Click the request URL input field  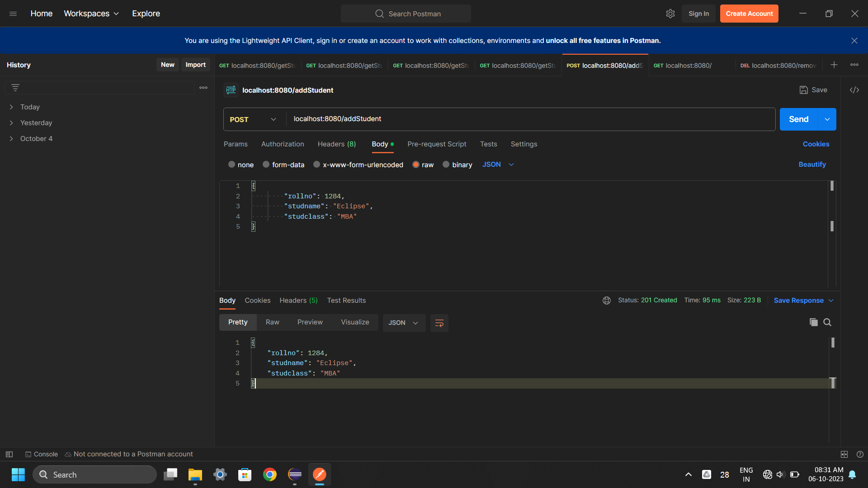click(529, 119)
